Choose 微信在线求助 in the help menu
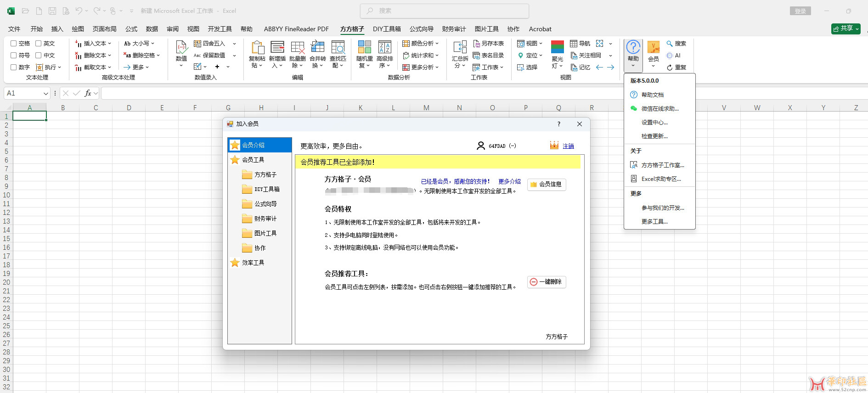 pyautogui.click(x=659, y=109)
